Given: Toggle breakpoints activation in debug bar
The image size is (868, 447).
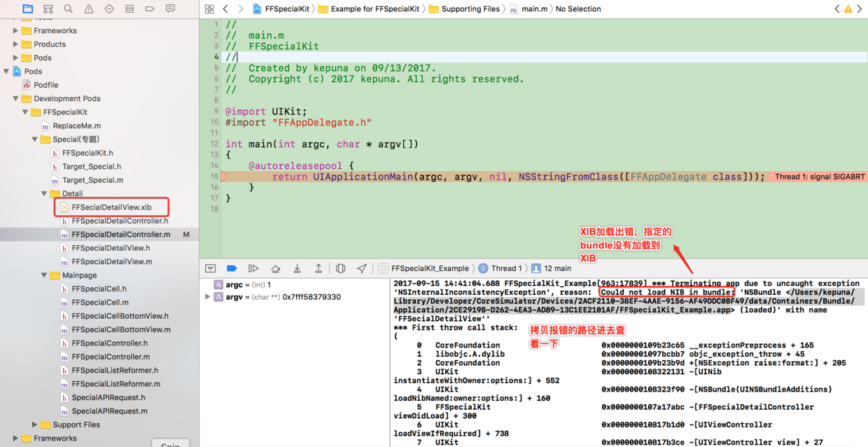Looking at the screenshot, I should [232, 268].
